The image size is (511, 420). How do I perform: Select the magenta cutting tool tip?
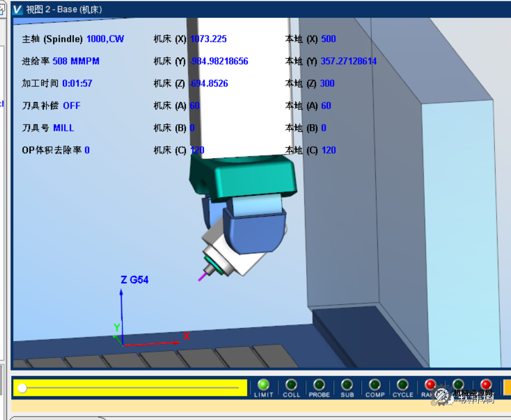(x=203, y=277)
